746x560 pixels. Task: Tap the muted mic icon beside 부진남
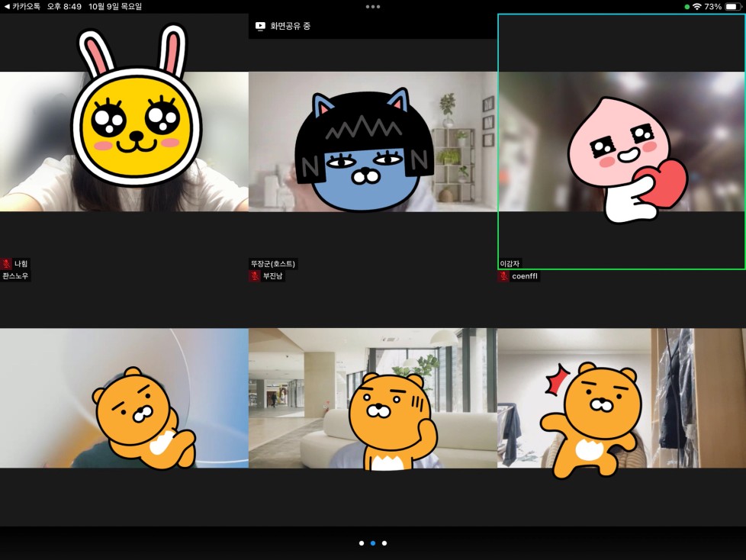[255, 276]
